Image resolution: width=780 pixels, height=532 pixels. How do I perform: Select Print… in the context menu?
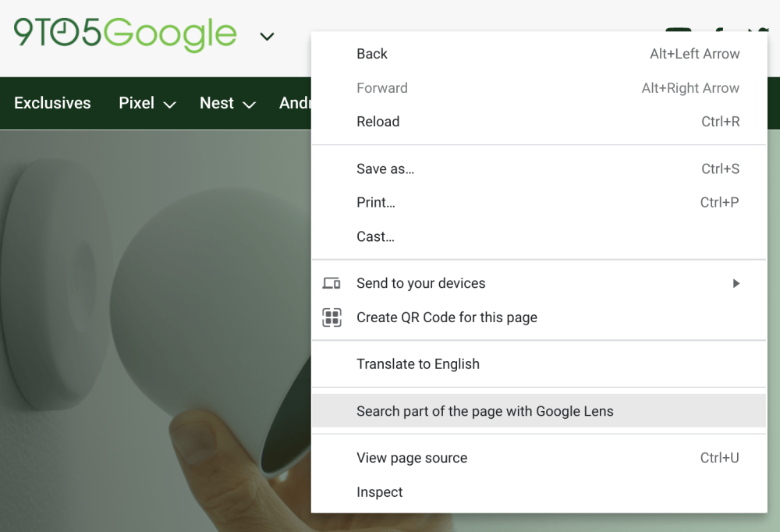[375, 202]
